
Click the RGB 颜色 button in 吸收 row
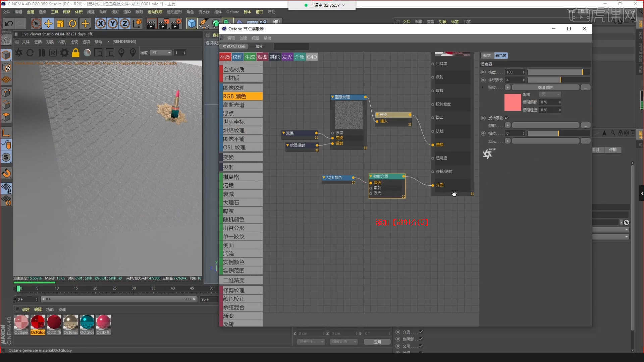click(545, 87)
